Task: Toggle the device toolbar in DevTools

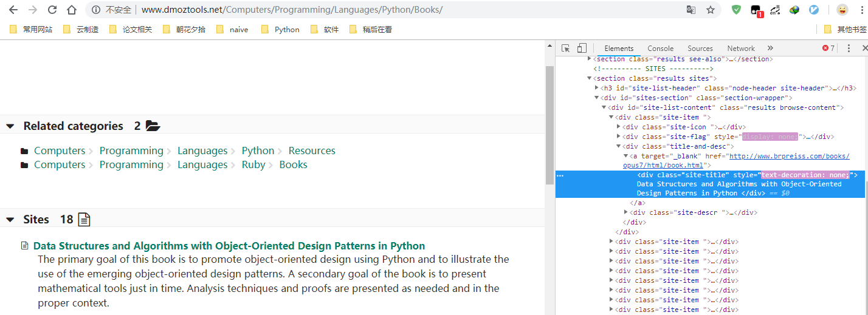Action: pos(582,49)
